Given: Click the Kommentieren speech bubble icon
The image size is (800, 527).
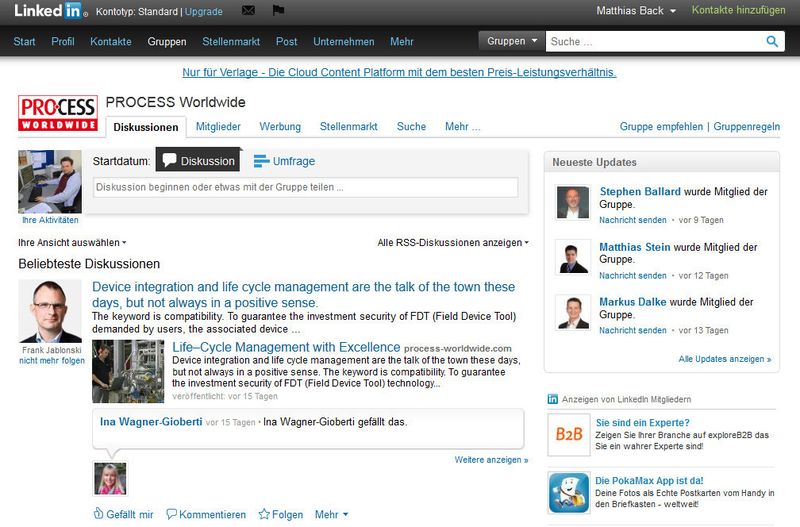Looking at the screenshot, I should (172, 514).
